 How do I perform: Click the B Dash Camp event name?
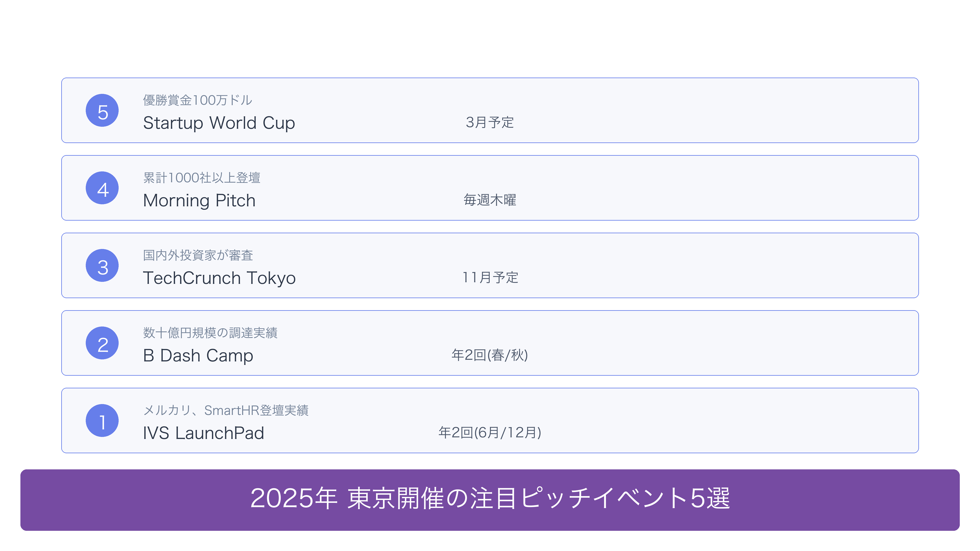[198, 356]
